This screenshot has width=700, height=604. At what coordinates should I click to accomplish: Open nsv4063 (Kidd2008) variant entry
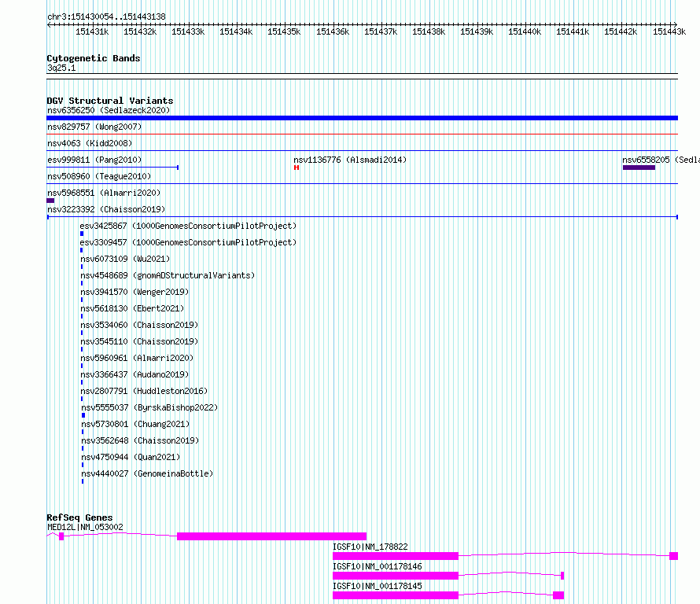click(90, 143)
